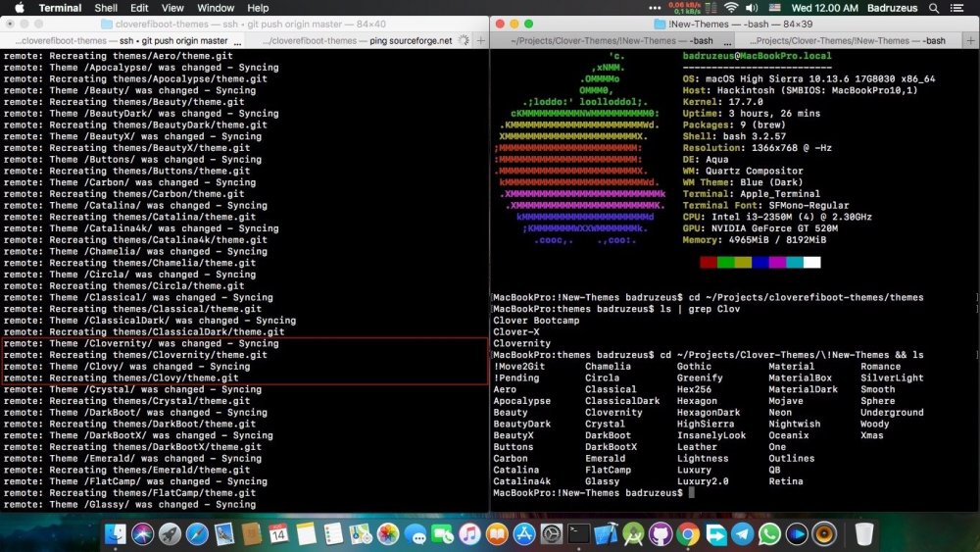Open GitHub Desktop octocat icon
The height and width of the screenshot is (552, 980).
click(x=660, y=534)
